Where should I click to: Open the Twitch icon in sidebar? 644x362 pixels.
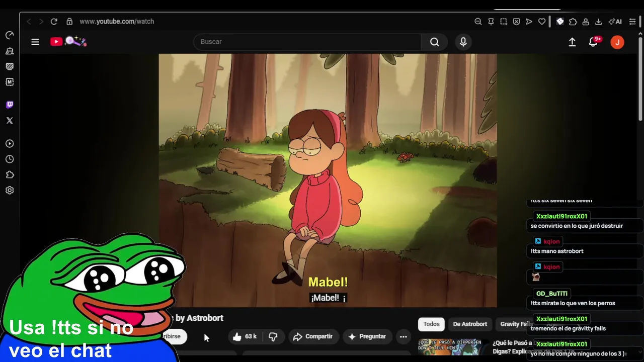click(x=10, y=105)
